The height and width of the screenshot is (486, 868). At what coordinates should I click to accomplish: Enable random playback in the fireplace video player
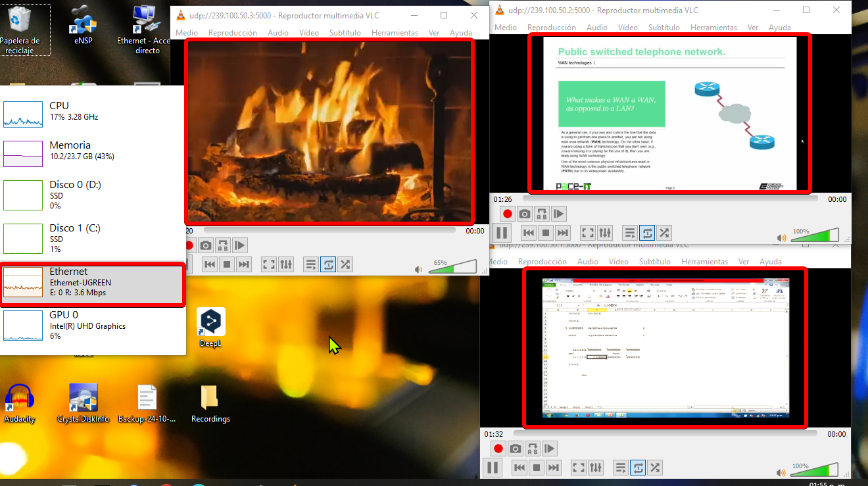pyautogui.click(x=345, y=264)
